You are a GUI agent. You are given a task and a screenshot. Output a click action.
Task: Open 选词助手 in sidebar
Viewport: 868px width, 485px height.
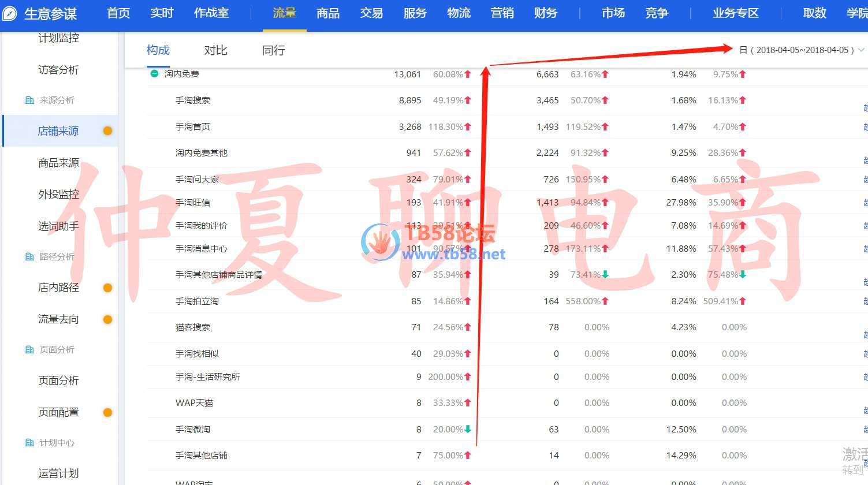(x=58, y=226)
